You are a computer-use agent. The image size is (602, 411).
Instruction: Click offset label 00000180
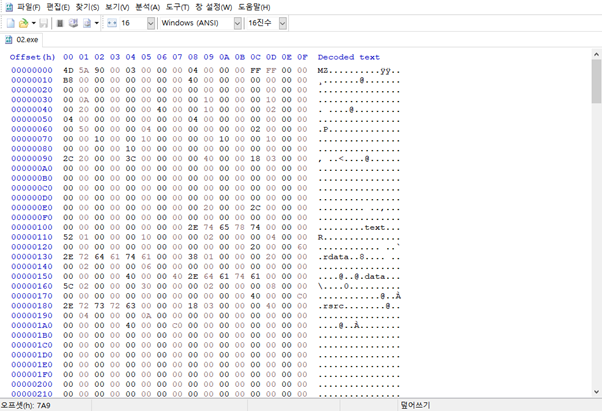tap(32, 306)
